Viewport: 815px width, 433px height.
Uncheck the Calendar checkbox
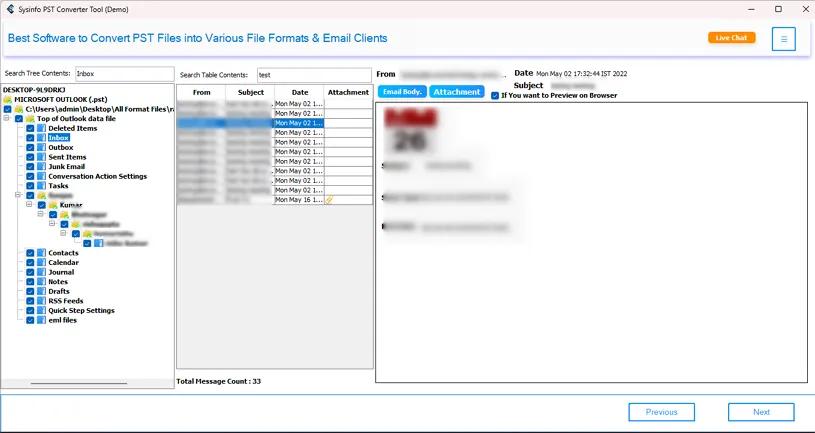(30, 263)
